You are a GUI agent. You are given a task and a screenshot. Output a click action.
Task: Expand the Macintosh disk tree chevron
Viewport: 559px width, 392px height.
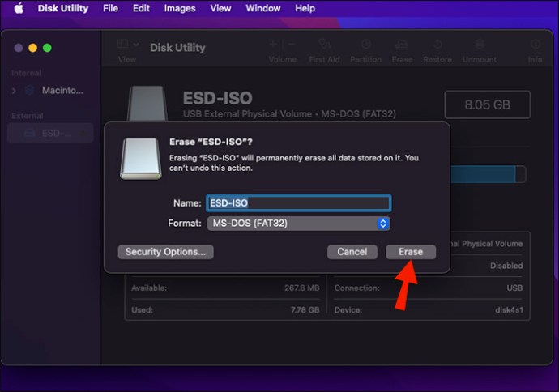(x=14, y=91)
